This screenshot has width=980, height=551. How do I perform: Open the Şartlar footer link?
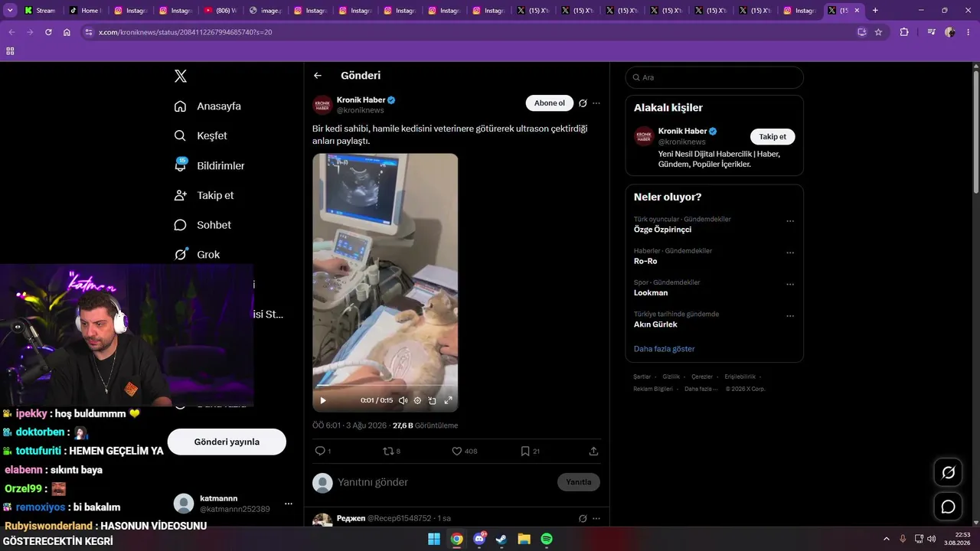(x=642, y=377)
